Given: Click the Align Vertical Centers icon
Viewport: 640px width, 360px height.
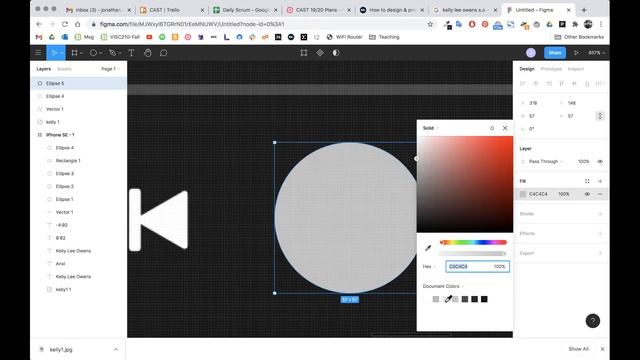Looking at the screenshot, I should (574, 83).
